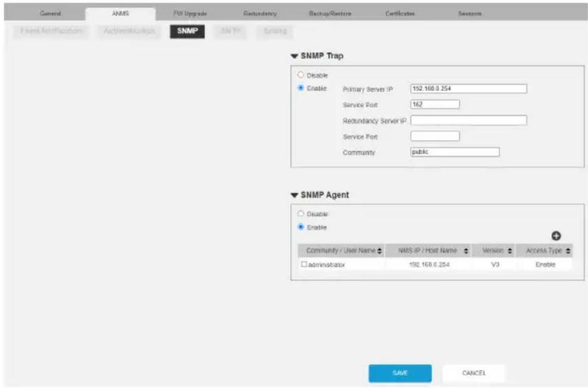Viewport: 588px width, 388px height.
Task: Open the Certificates tab
Action: [400, 13]
